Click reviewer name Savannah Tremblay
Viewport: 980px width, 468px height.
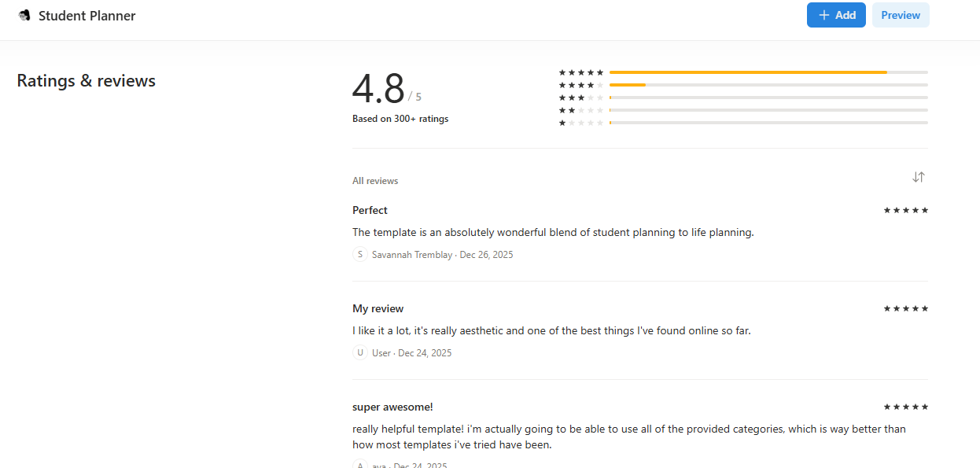point(411,255)
